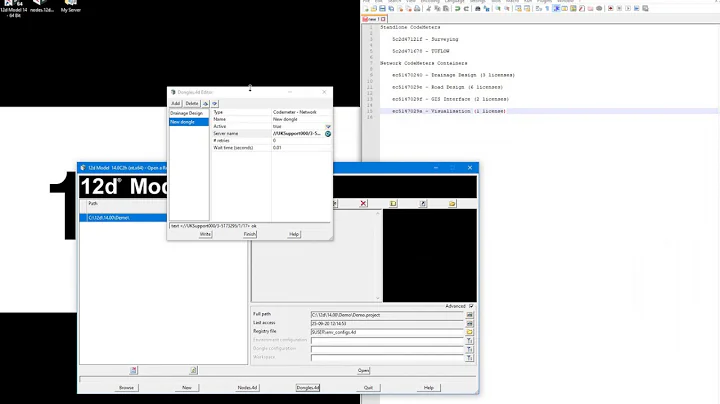Click Finish in Dongles.4d Editor

coord(249,234)
